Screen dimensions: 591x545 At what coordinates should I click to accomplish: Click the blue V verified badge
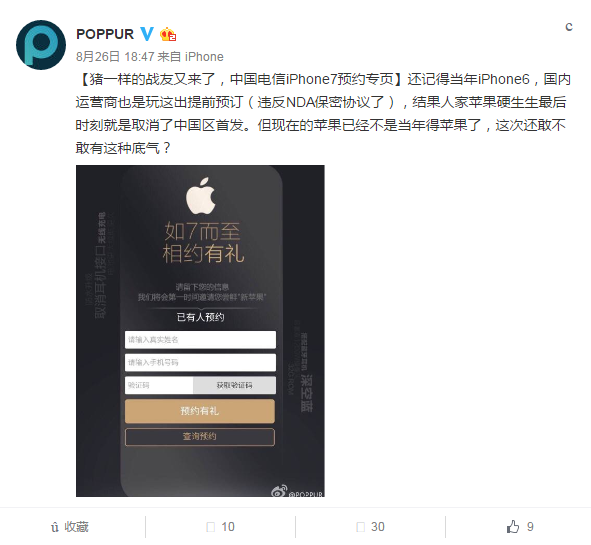click(147, 34)
